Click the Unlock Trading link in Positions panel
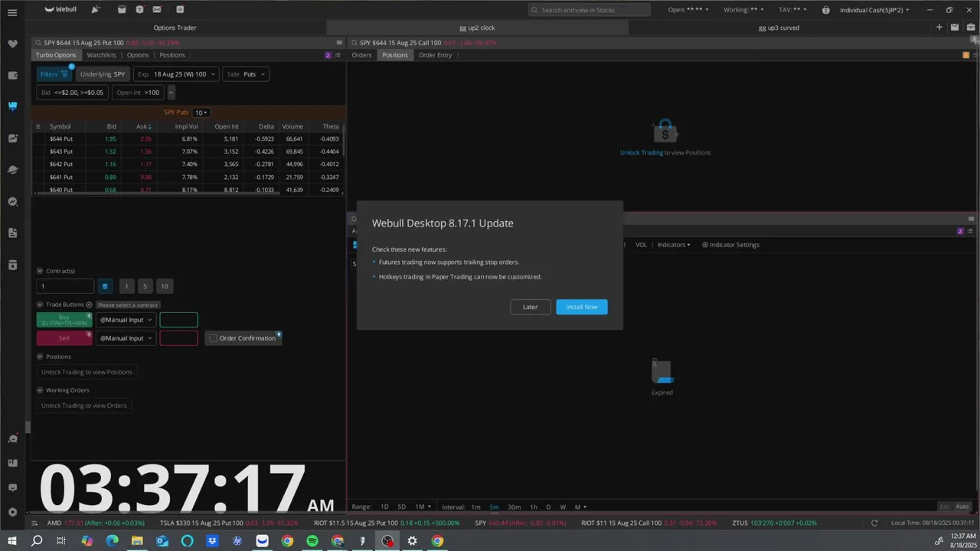 642,152
